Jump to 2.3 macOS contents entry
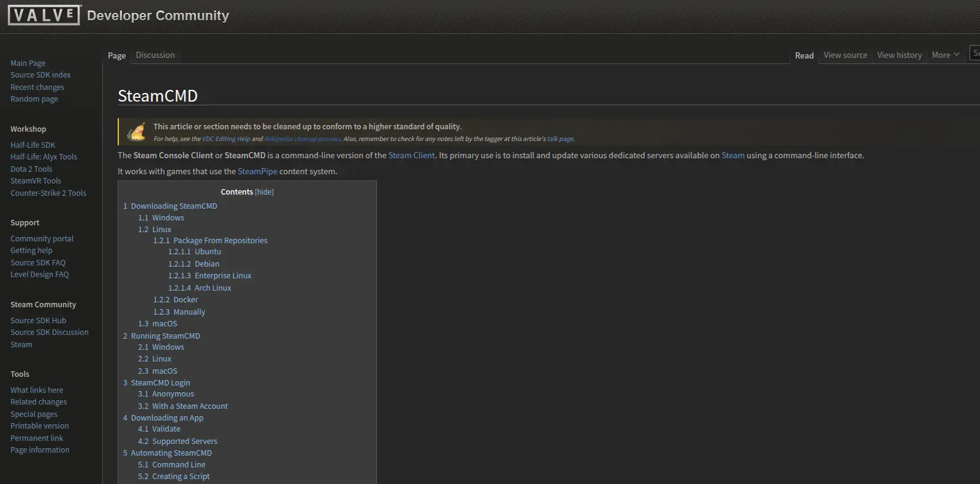The height and width of the screenshot is (484, 980). click(x=158, y=371)
